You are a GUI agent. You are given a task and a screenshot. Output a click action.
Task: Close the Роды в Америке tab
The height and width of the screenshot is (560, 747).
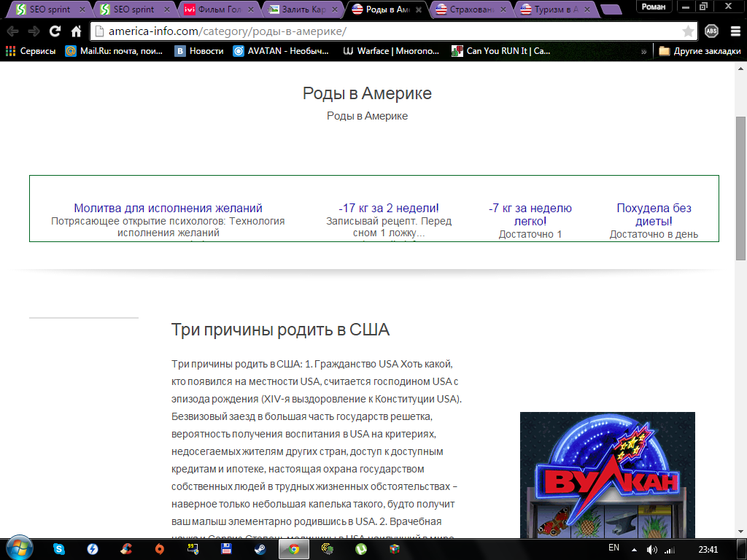pos(418,9)
